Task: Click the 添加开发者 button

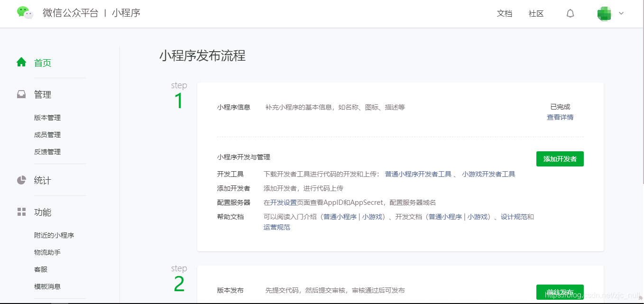Action: click(560, 159)
